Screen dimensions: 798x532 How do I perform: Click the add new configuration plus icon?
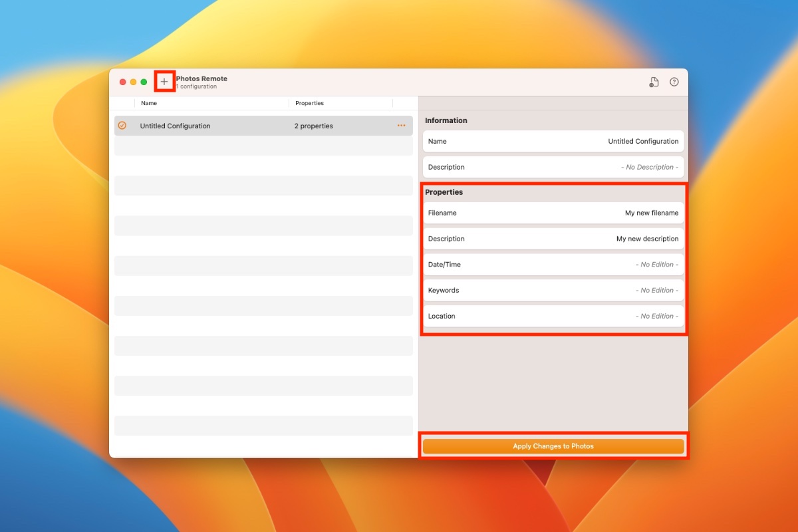[164, 81]
